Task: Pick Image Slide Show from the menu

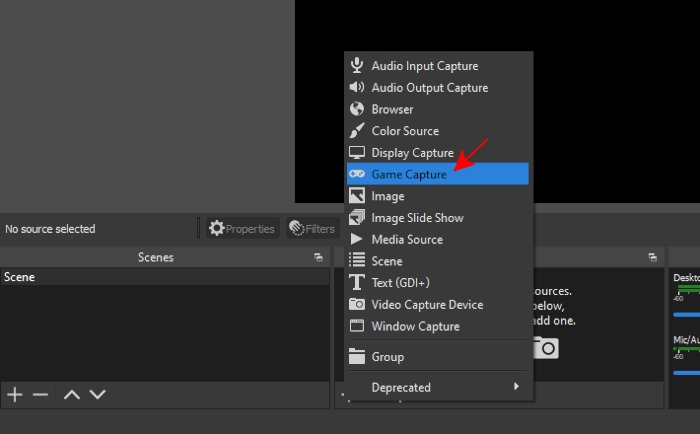Action: (438, 217)
